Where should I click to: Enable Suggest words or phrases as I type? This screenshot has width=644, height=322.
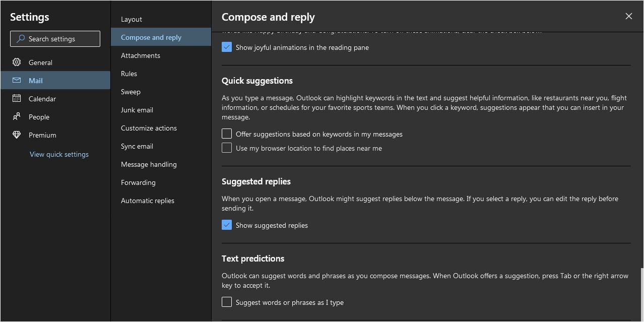227,302
